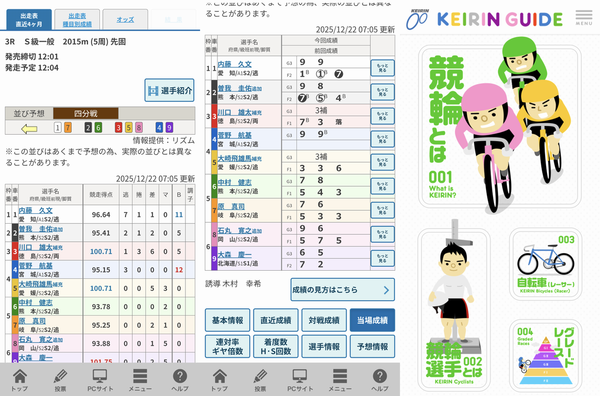
Task: Click もっと見る for 曽我 圭佑 row
Action: click(x=382, y=92)
